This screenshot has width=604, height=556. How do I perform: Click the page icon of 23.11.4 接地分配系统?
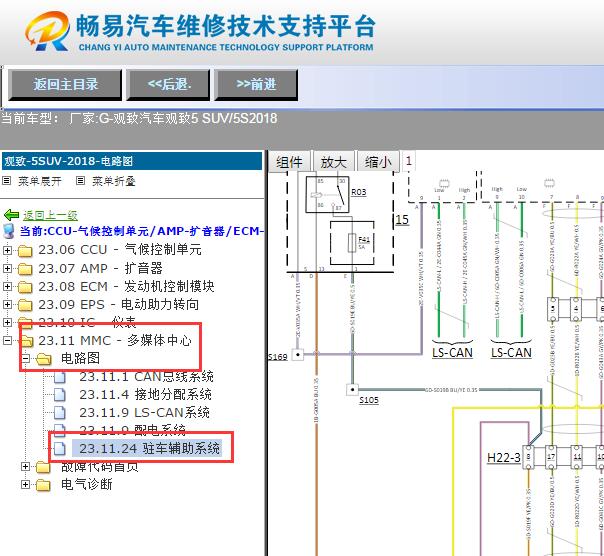(x=60, y=395)
